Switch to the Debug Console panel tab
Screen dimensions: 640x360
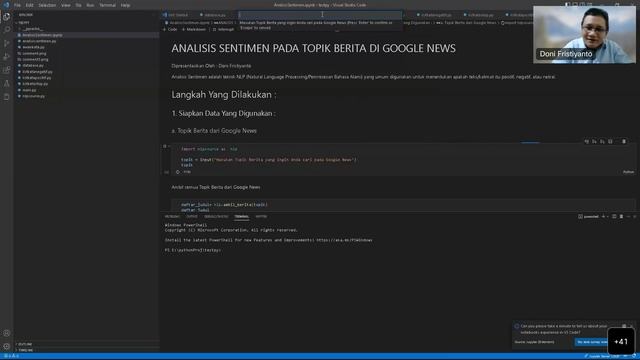[x=216, y=217]
